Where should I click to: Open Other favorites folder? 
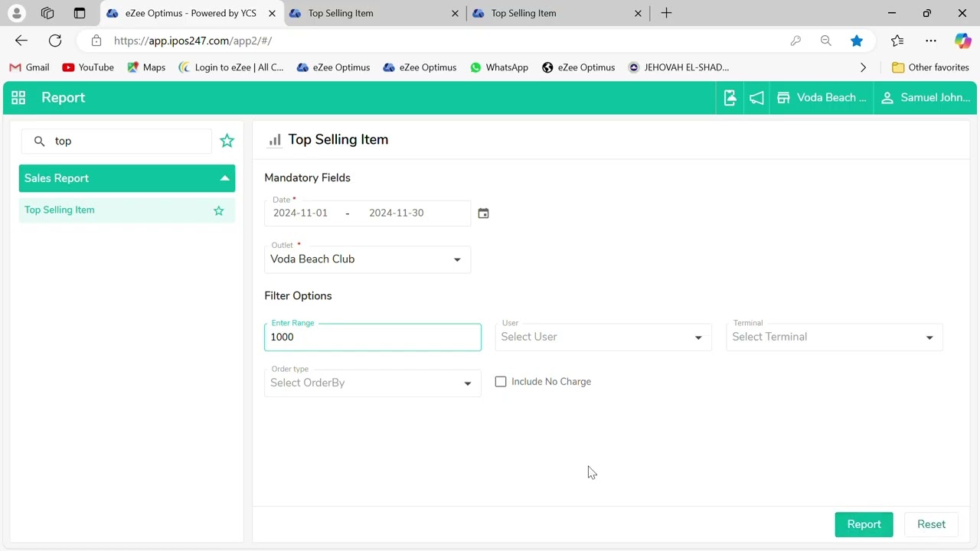[930, 67]
